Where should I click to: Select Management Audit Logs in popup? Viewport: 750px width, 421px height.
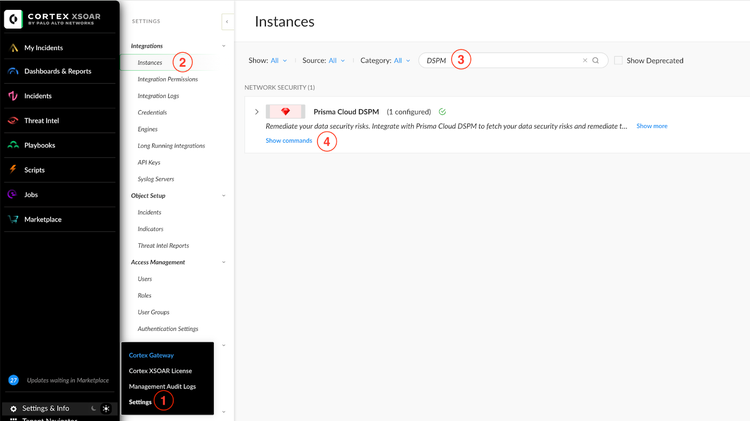(162, 387)
